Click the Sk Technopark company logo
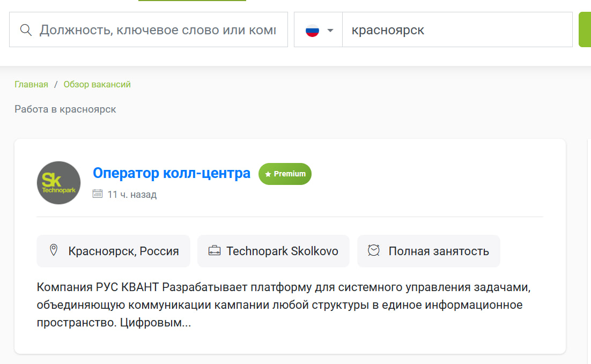This screenshot has height=364, width=591. pyautogui.click(x=58, y=183)
